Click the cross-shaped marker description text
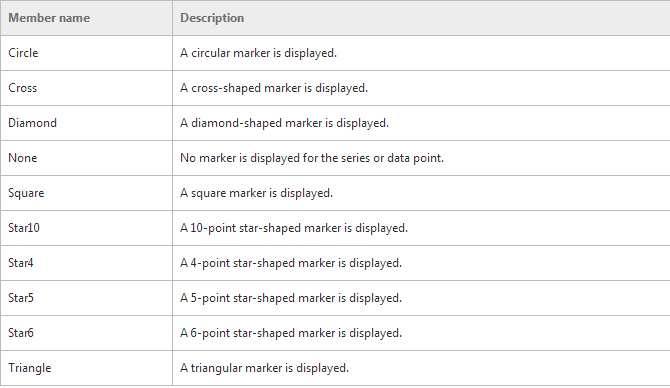670x388 pixels. click(x=274, y=88)
